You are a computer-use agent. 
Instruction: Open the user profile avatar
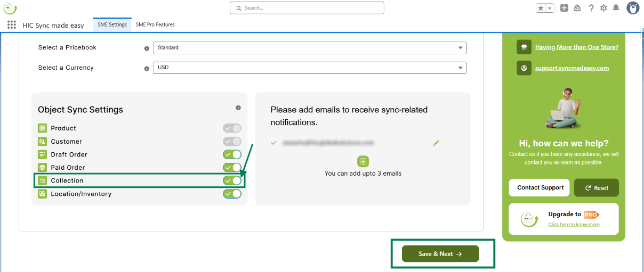[633, 8]
